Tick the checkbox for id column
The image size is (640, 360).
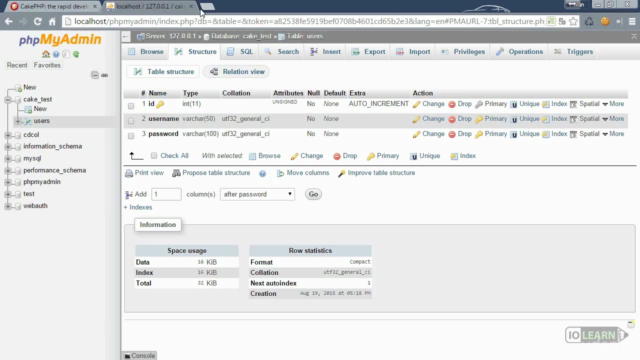tap(131, 106)
